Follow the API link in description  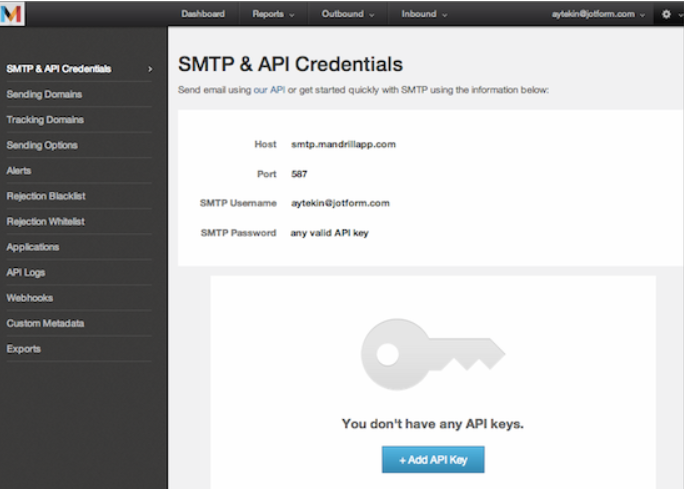pyautogui.click(x=277, y=90)
